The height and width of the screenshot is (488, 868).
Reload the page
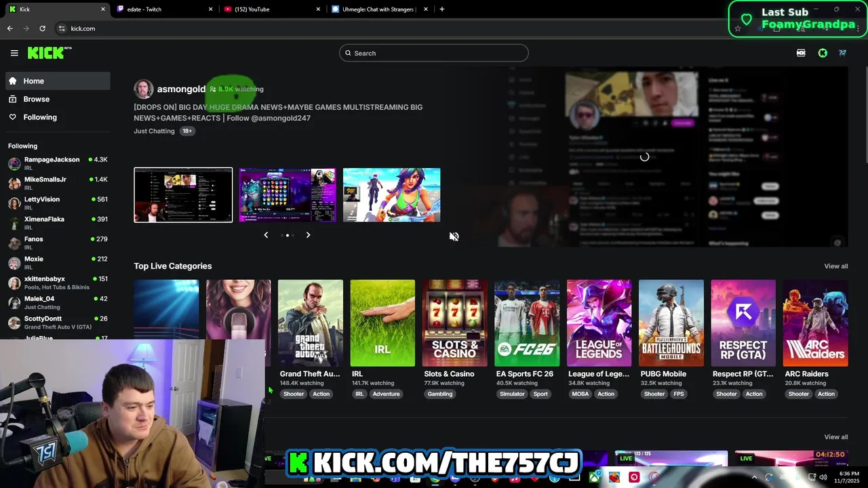click(x=42, y=28)
